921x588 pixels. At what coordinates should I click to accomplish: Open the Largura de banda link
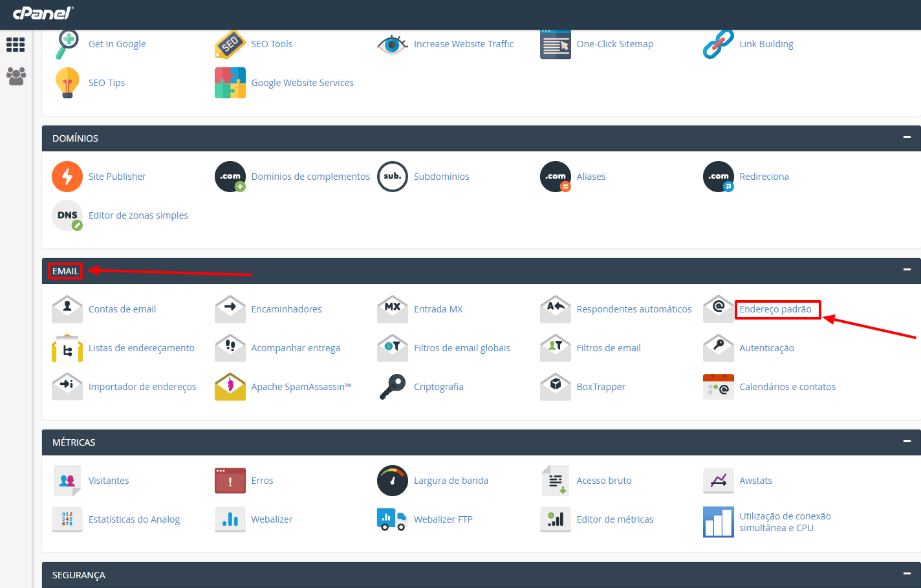click(x=451, y=481)
